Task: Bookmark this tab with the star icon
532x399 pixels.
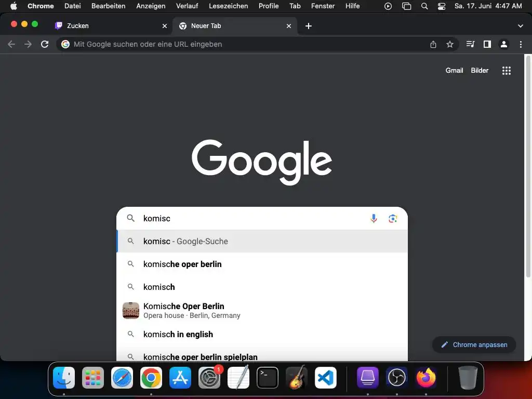Action: [449, 44]
